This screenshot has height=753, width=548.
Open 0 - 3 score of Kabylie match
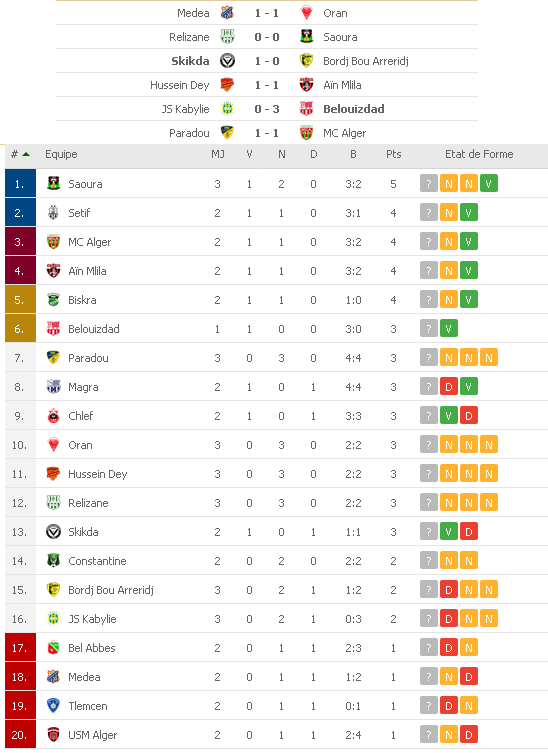pos(267,109)
